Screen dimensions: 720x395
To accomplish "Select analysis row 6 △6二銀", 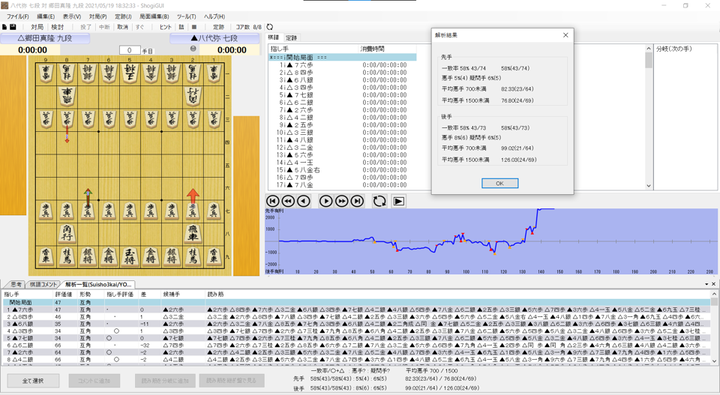I will click(x=356, y=345).
